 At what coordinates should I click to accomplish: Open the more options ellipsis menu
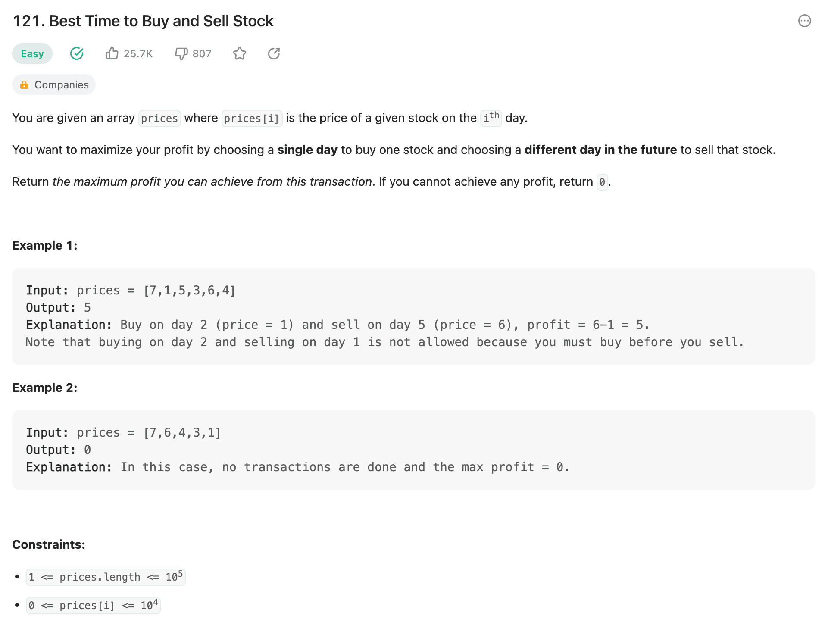tap(804, 21)
